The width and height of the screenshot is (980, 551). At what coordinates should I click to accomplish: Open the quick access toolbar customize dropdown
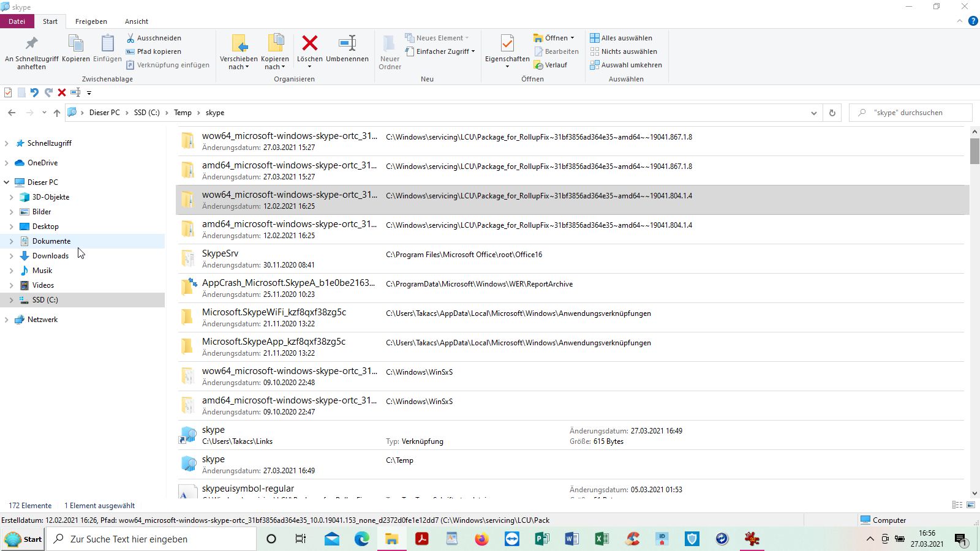coord(89,93)
